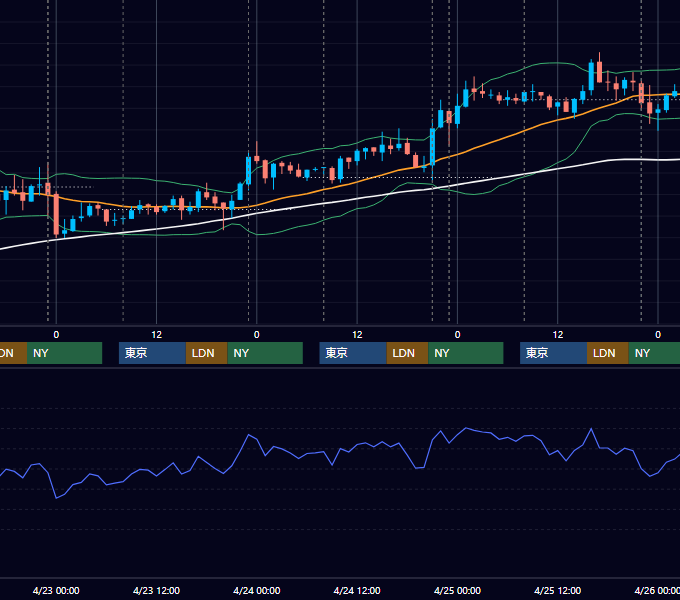Screen dimensions: 680x600
Task: Click the hour label 0 at 4/23 midnight
Action: pyautogui.click(x=56, y=335)
